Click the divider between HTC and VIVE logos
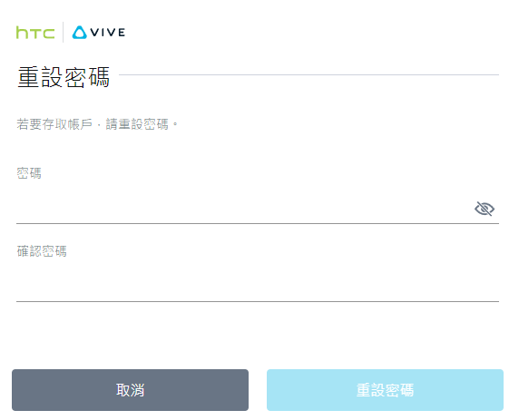 63,32
